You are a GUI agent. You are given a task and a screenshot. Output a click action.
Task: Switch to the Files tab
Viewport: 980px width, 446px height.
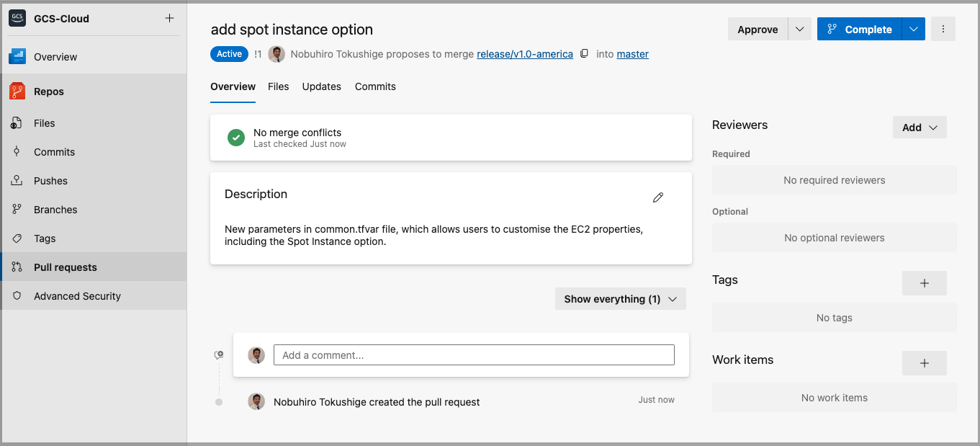pos(278,86)
